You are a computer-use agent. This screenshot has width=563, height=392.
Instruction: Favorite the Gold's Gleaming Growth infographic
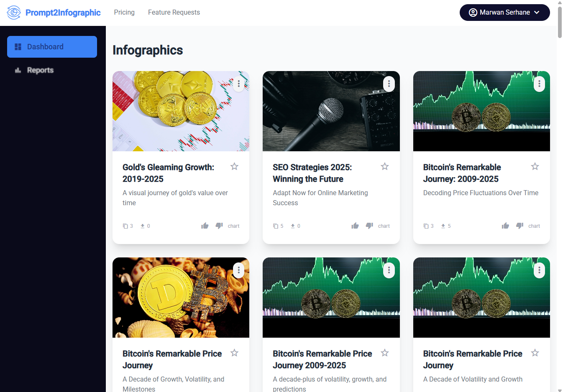click(234, 166)
